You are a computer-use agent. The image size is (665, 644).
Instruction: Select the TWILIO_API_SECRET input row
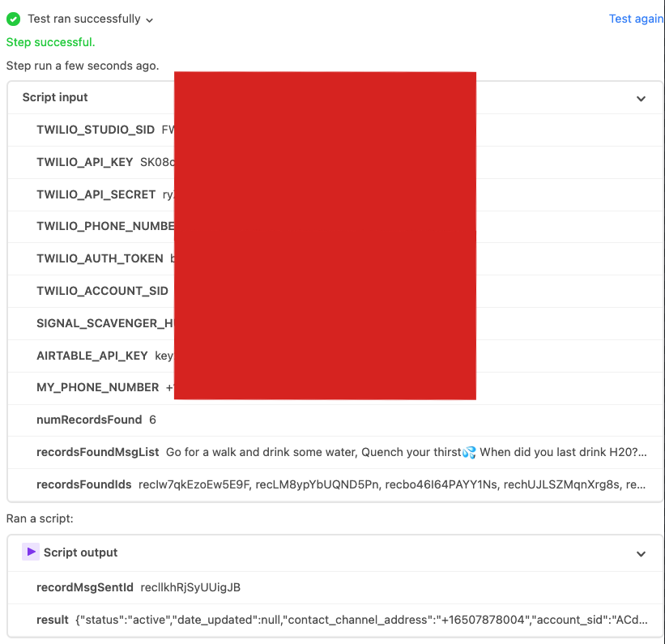(x=96, y=194)
